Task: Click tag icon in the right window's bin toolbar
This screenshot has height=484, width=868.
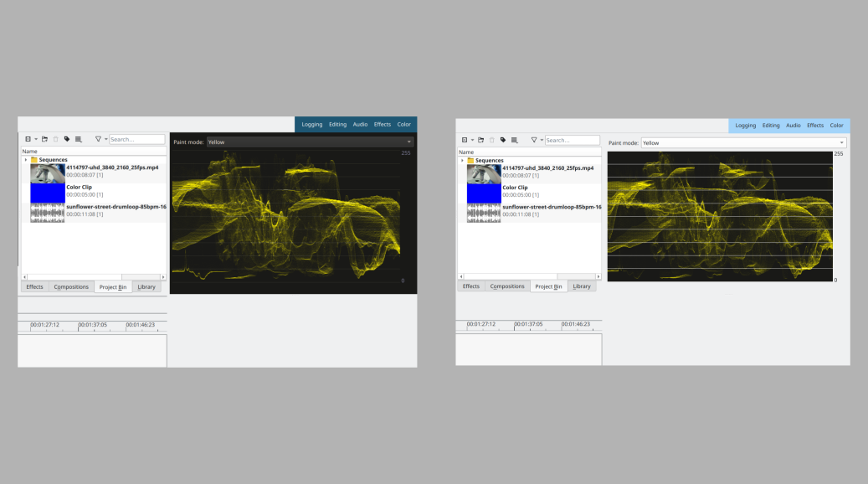Action: tap(503, 141)
